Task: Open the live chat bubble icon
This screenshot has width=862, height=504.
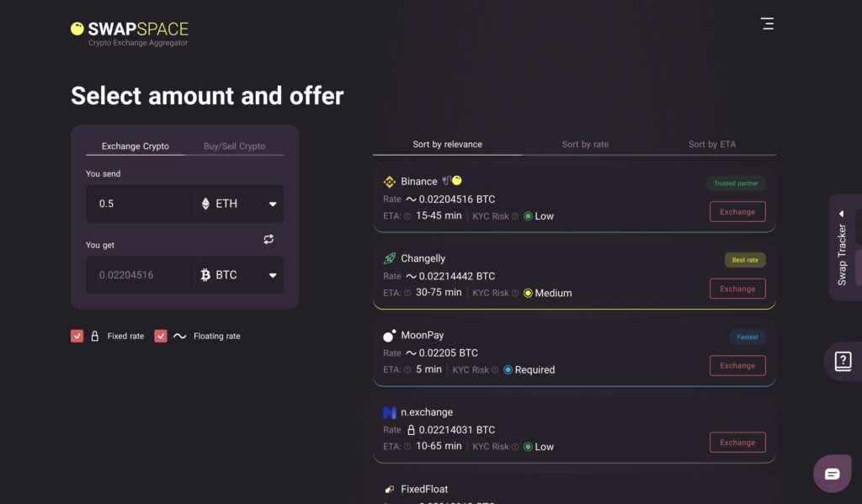Action: 832,474
